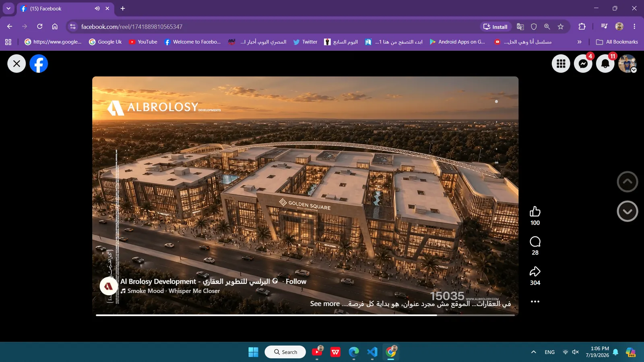The width and height of the screenshot is (644, 362).
Task: Open Al Brolosy Development page avatar
Action: [109, 286]
